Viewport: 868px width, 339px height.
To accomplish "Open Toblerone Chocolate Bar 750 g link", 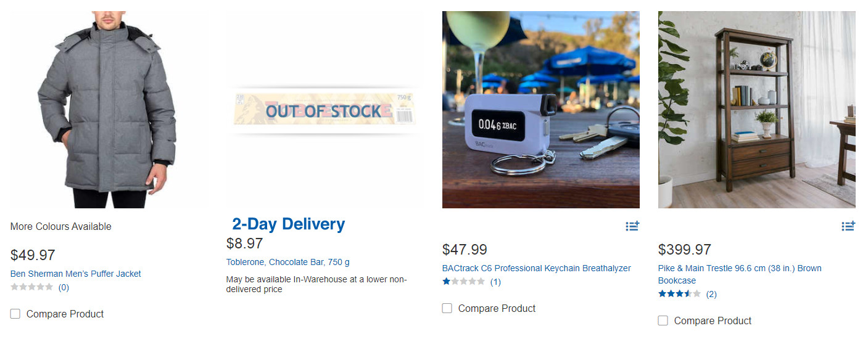I will tap(288, 262).
